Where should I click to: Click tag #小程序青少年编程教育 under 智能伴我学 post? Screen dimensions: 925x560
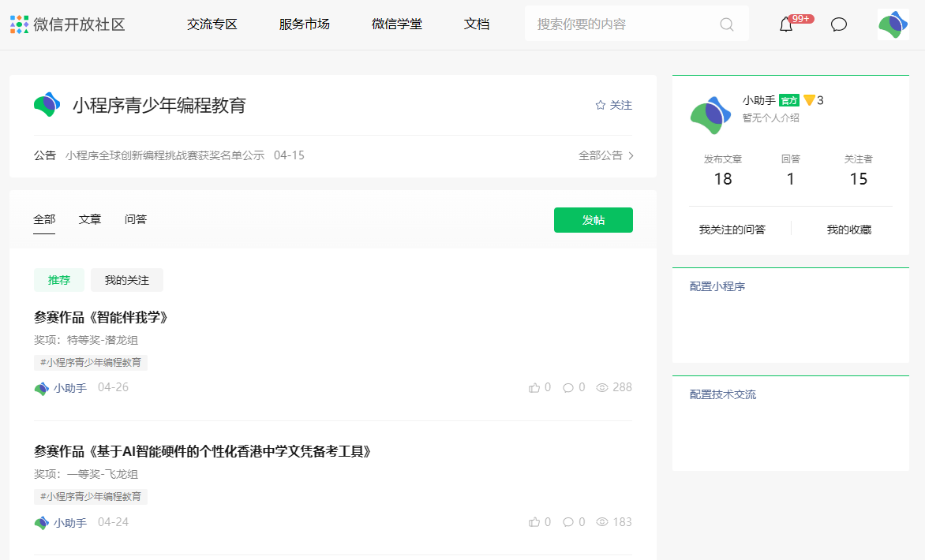pos(90,362)
